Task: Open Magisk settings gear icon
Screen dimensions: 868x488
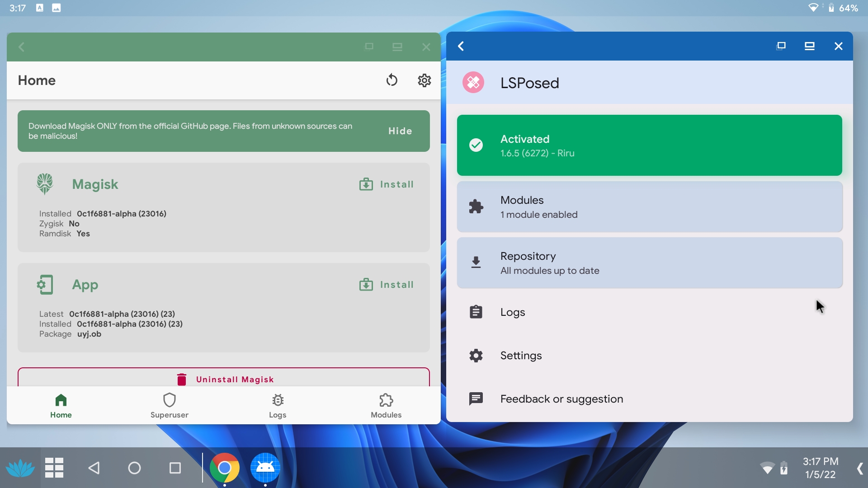Action: tap(424, 80)
